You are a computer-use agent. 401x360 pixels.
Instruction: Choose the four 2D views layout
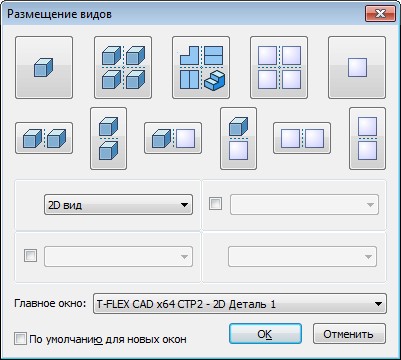[279, 68]
